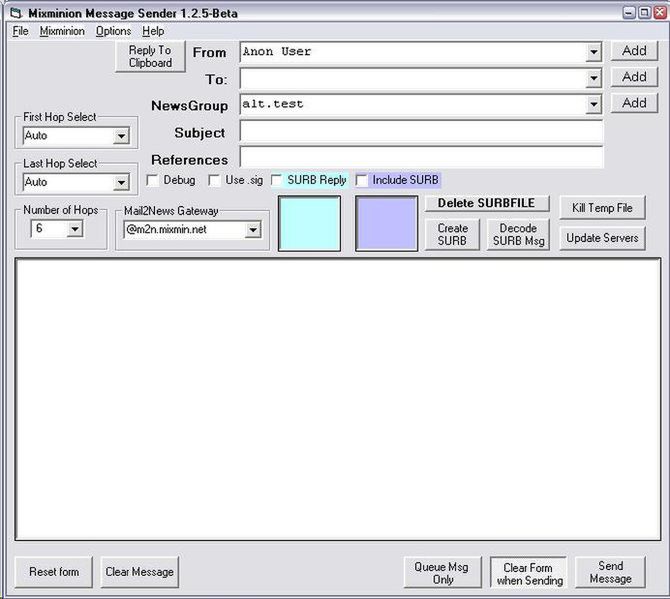
Task: Click the Queue Msg Only button
Action: pyautogui.click(x=442, y=573)
